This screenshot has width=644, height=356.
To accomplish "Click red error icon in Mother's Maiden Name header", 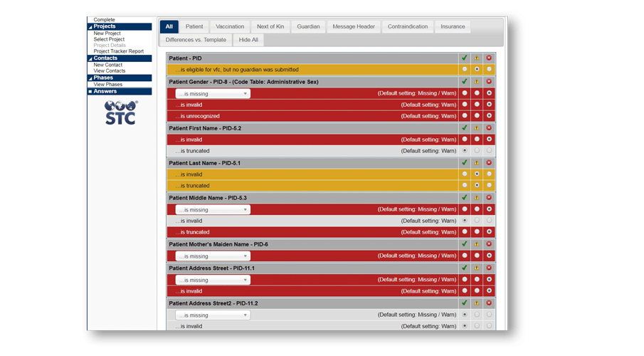I will [489, 244].
